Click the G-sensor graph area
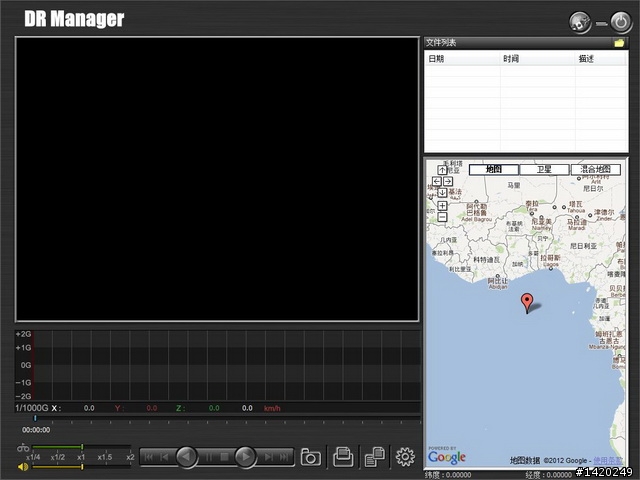640x480 pixels. coord(227,365)
